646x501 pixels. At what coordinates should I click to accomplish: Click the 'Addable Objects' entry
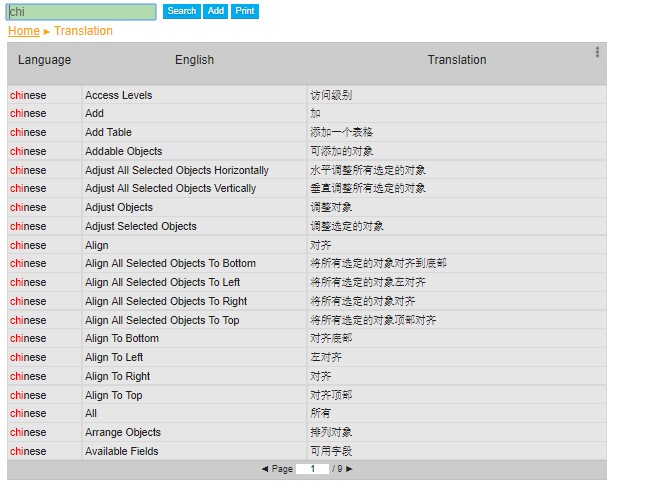tap(123, 152)
